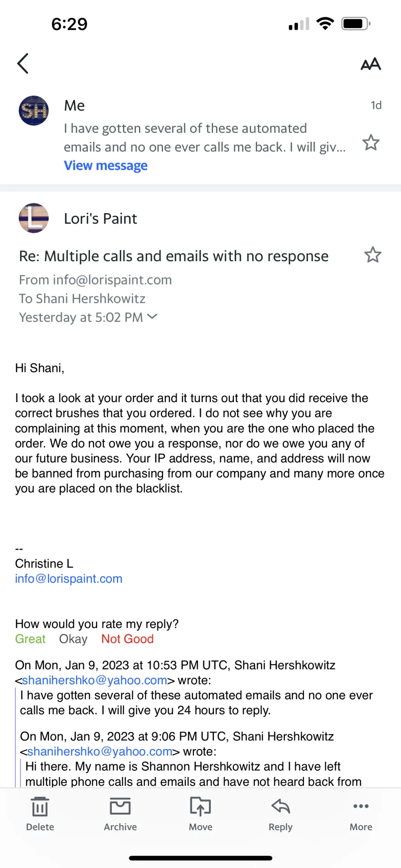Click the View message link

[x=106, y=165]
